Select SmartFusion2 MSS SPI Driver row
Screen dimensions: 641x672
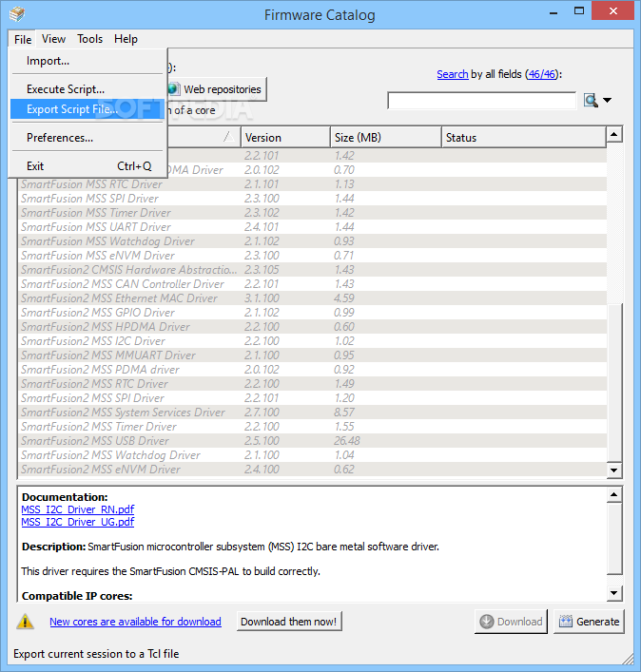pyautogui.click(x=312, y=397)
